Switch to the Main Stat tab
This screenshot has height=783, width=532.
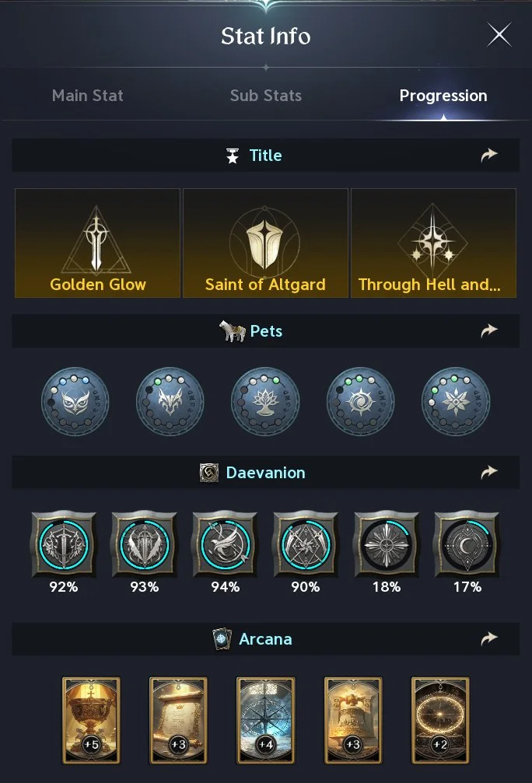coord(88,96)
